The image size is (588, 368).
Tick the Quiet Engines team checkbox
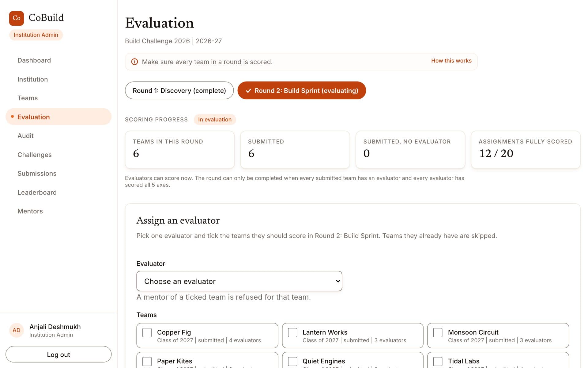click(x=293, y=362)
